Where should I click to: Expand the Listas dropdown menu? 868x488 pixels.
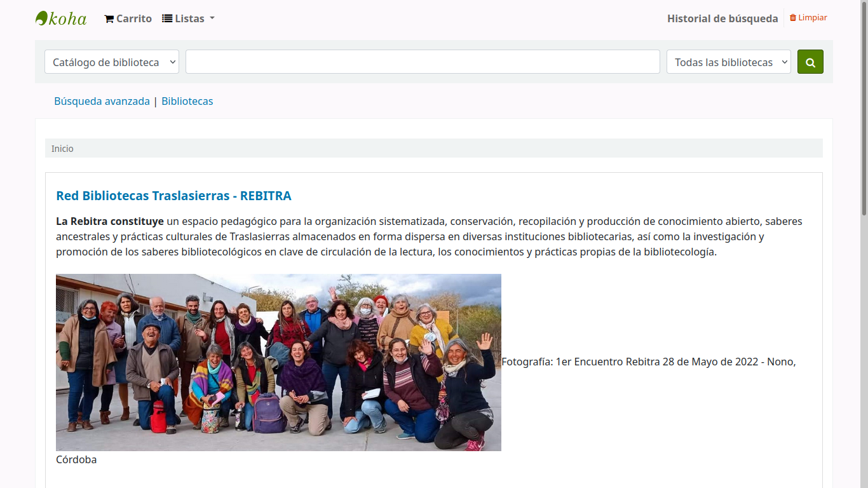tap(189, 18)
